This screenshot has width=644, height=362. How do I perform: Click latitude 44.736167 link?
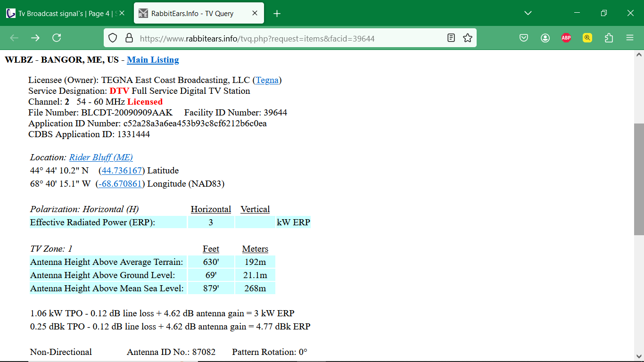(x=122, y=171)
